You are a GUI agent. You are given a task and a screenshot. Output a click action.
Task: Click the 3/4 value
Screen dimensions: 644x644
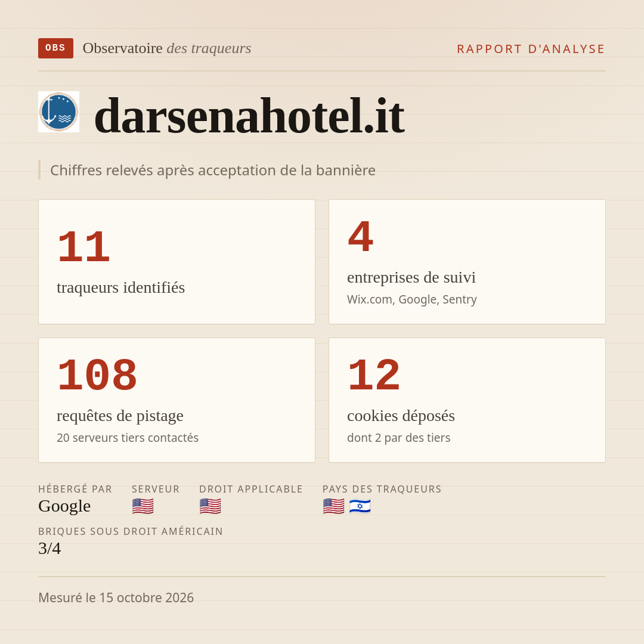click(x=49, y=549)
